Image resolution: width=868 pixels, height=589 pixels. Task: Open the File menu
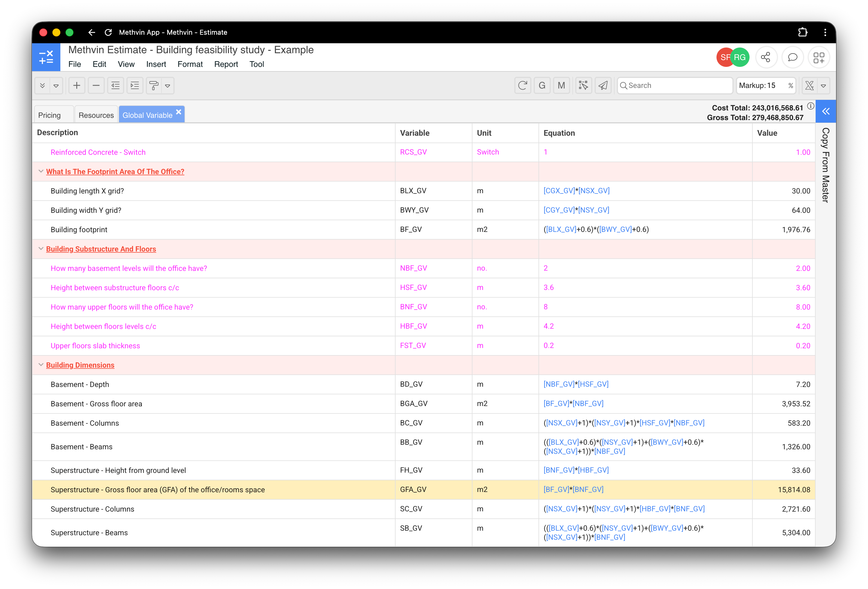point(75,64)
